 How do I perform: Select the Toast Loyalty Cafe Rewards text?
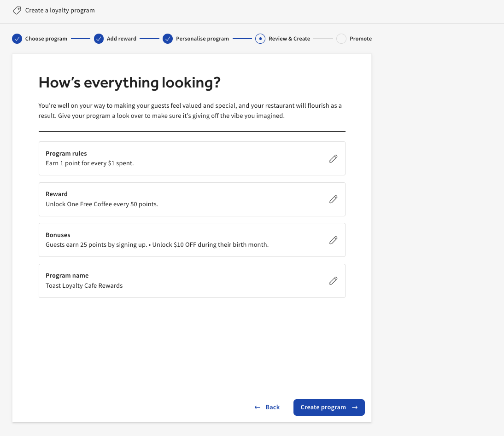tap(84, 285)
